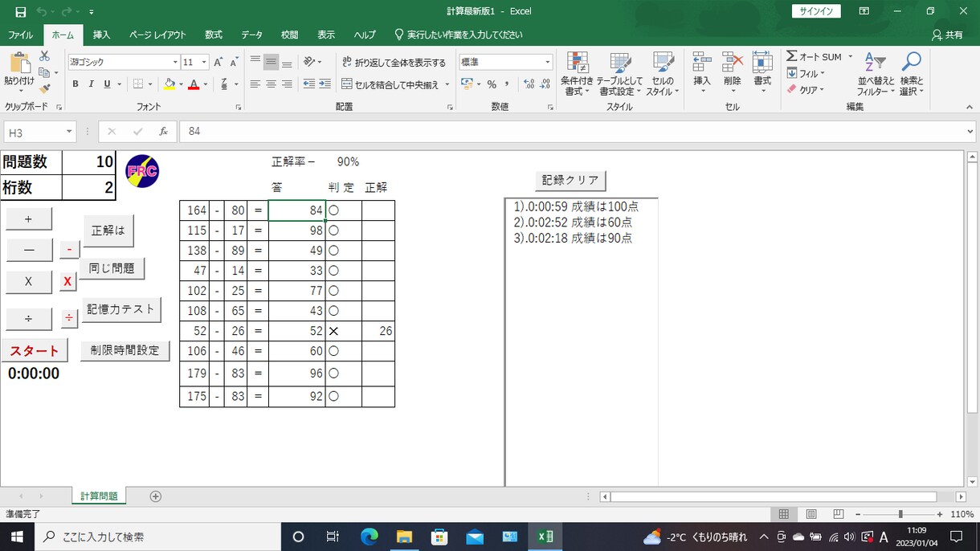Increase font size with large A icon
The width and height of the screenshot is (980, 551).
pyautogui.click(x=219, y=63)
